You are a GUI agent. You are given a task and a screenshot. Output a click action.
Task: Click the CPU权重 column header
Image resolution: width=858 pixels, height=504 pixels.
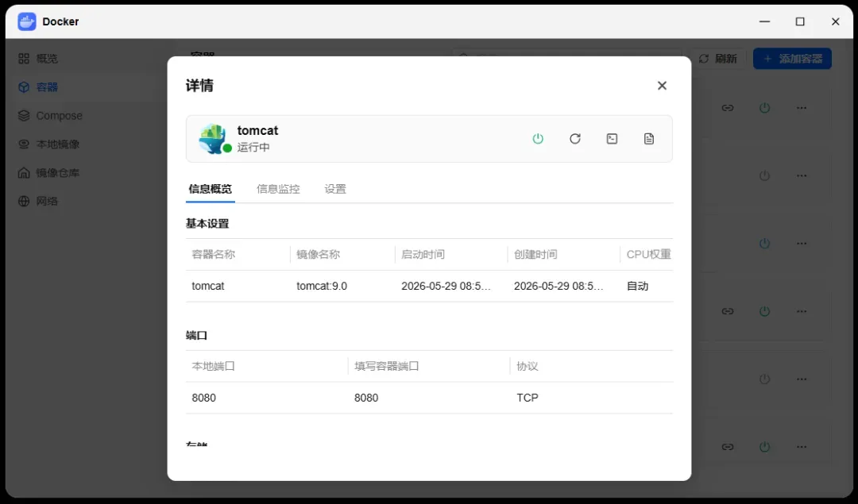point(648,254)
